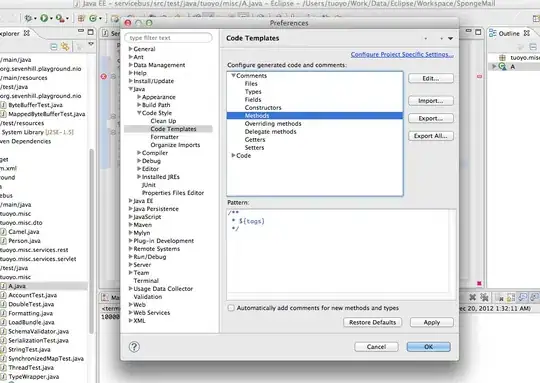Click the New Java Class toolbar icon
Image resolution: width=540 pixels, height=383 pixels.
tap(93, 18)
